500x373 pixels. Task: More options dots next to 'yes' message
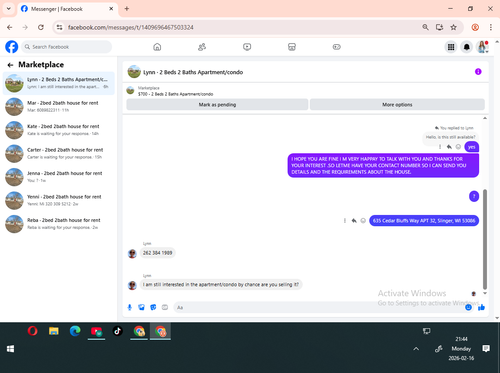point(440,147)
